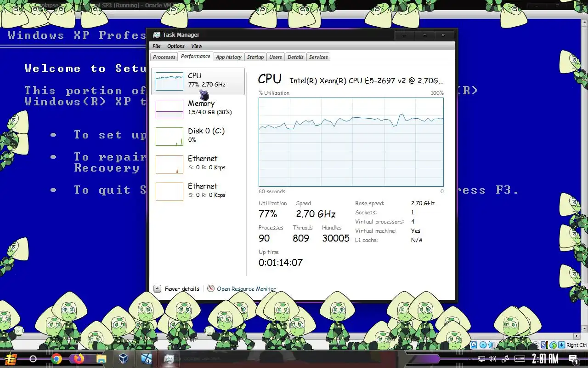Open the View menu in Task Manager

(x=197, y=46)
